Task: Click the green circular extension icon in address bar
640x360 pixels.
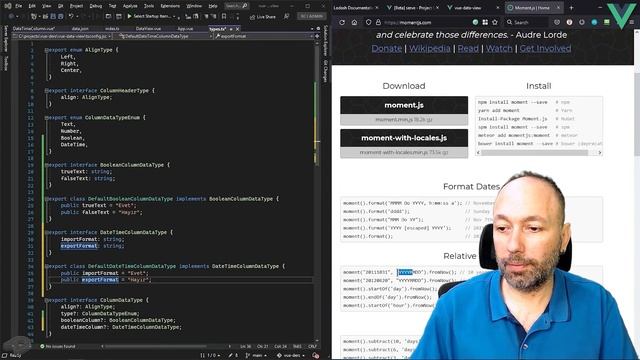Action: 475,22
